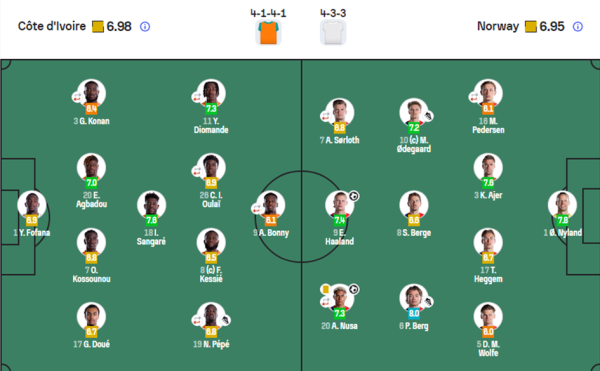
Task: Open Y. Fofana goalkeeper avatar
Action: tap(32, 205)
